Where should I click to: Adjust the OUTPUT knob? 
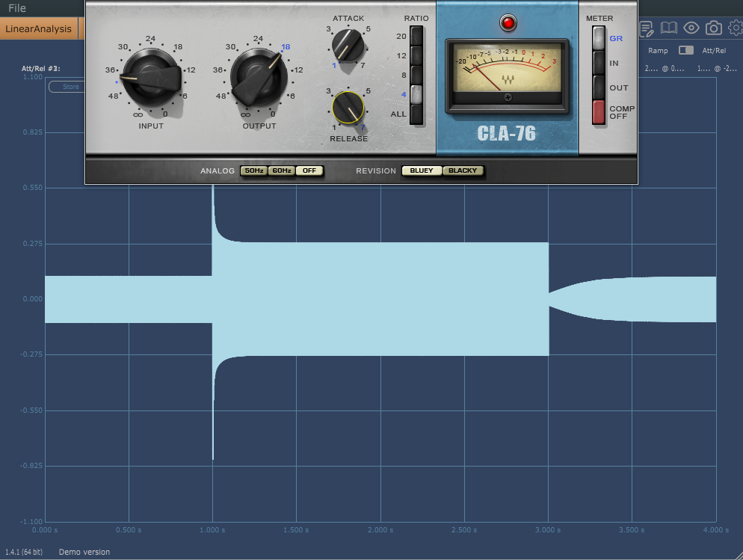259,78
